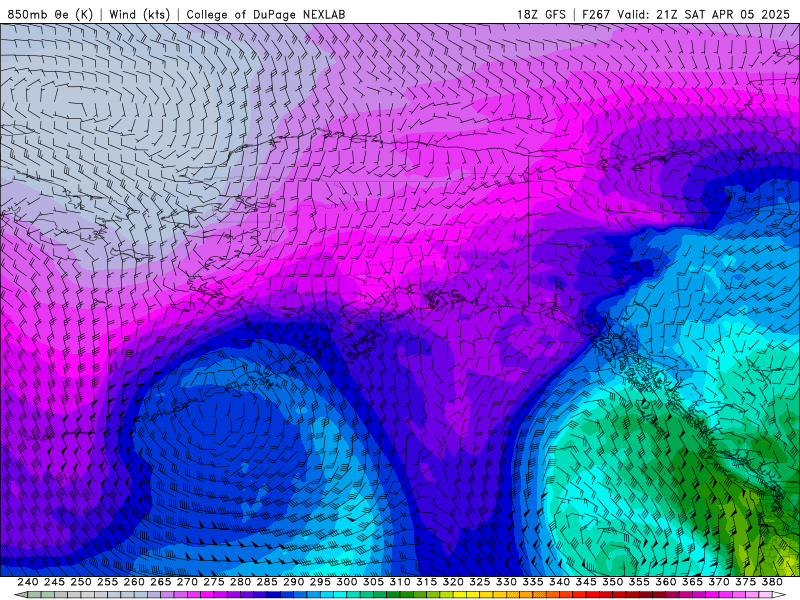Click the 330 value on the color scale
This screenshot has height=600, width=800.
506,582
